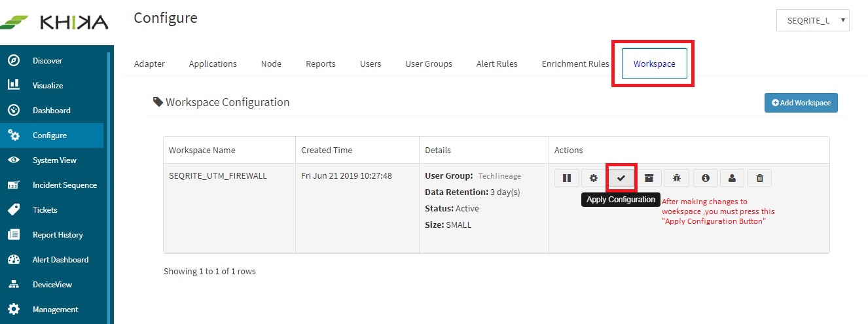Click the Status: Active text

pos(452,209)
